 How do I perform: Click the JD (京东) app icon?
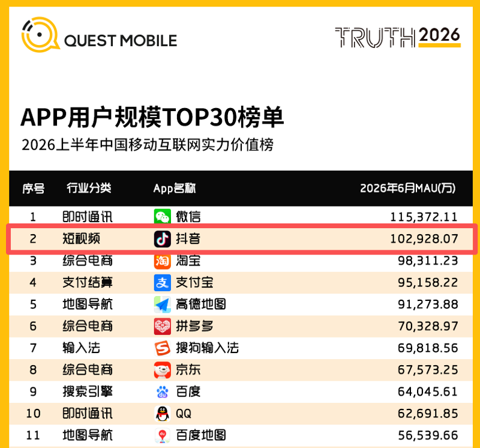[162, 370]
